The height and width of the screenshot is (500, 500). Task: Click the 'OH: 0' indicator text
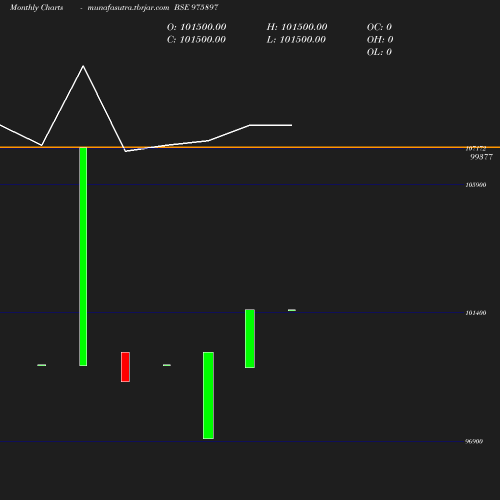380,40
